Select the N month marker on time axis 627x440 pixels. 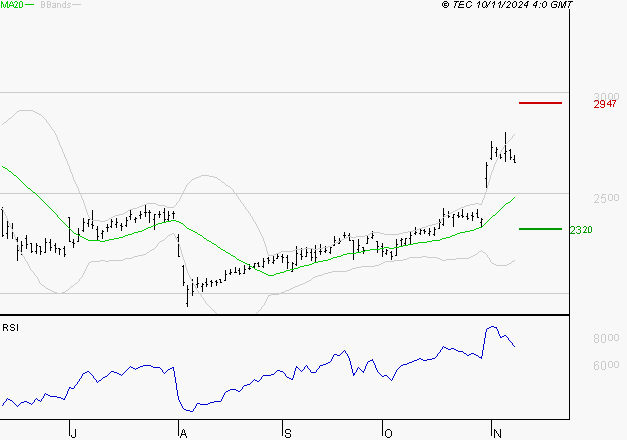(496, 431)
